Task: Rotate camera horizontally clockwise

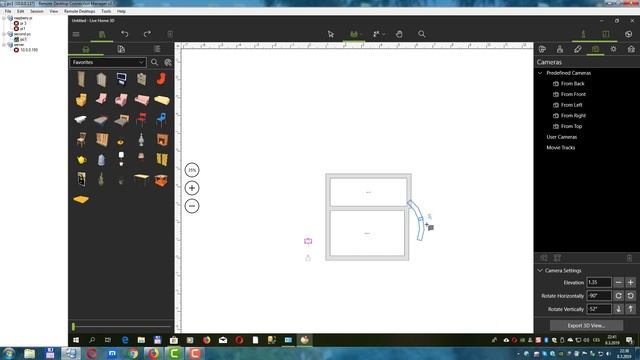Action: [x=619, y=296]
